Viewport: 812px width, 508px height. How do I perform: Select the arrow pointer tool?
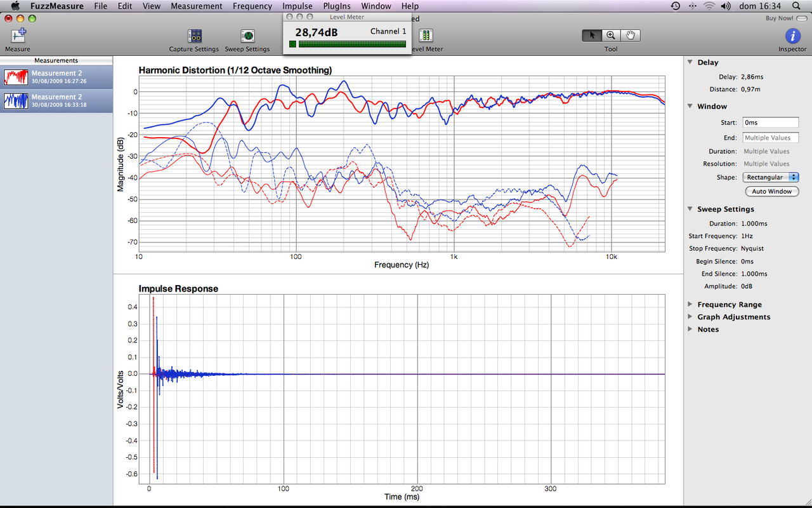(x=592, y=36)
